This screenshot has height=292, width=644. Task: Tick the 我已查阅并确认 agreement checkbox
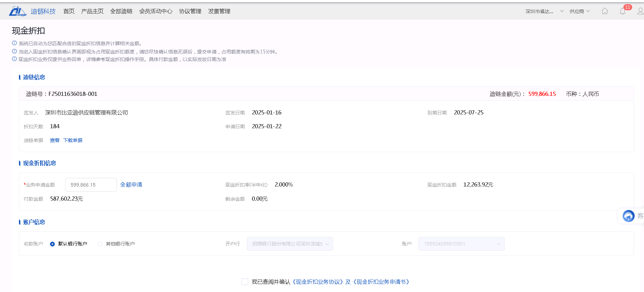[x=245, y=282]
